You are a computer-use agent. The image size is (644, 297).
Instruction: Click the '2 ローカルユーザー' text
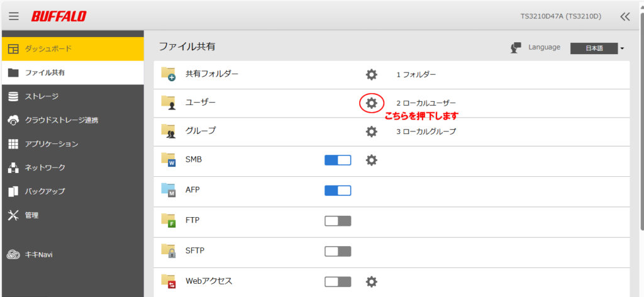tap(426, 103)
